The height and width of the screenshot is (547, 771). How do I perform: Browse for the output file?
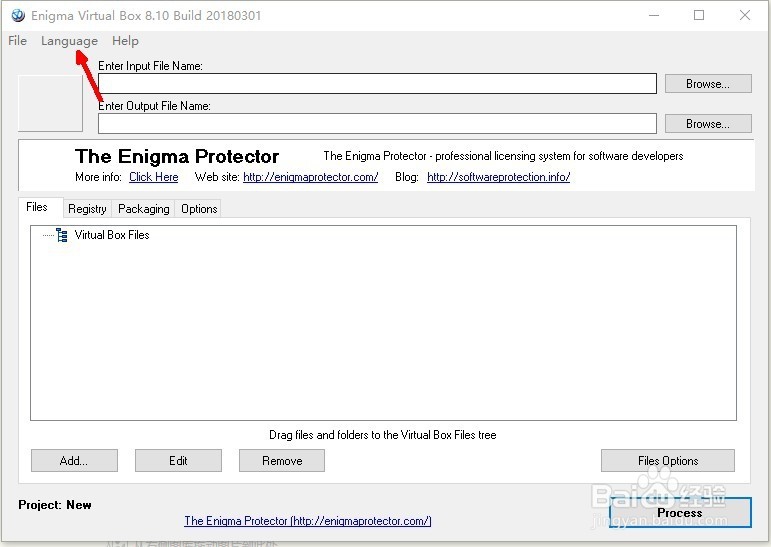click(708, 123)
